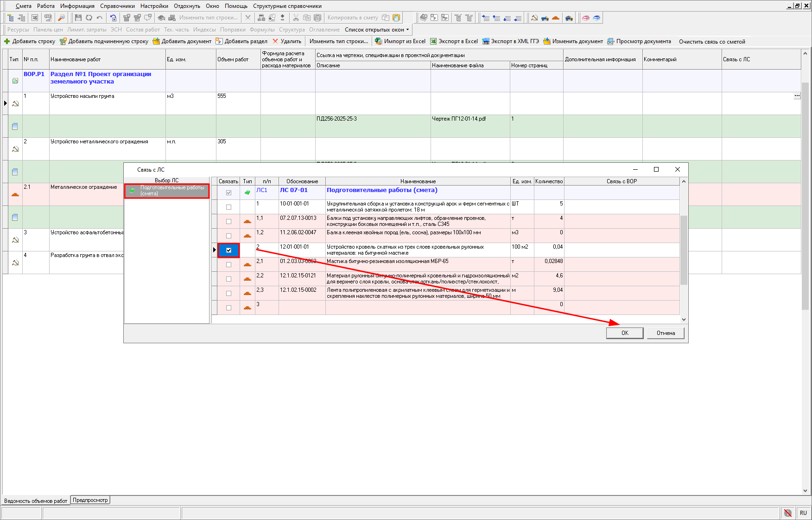Click the Отмена button
The image size is (812, 520).
tap(666, 333)
